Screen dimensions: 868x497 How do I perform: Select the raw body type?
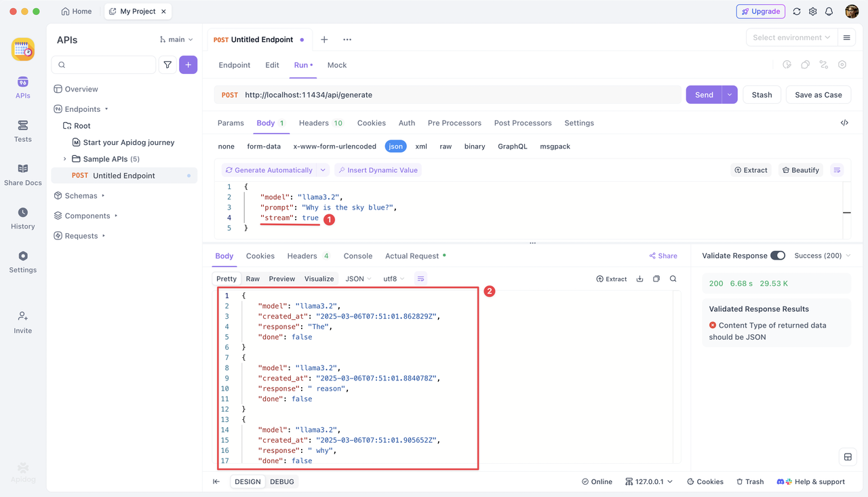pyautogui.click(x=446, y=146)
